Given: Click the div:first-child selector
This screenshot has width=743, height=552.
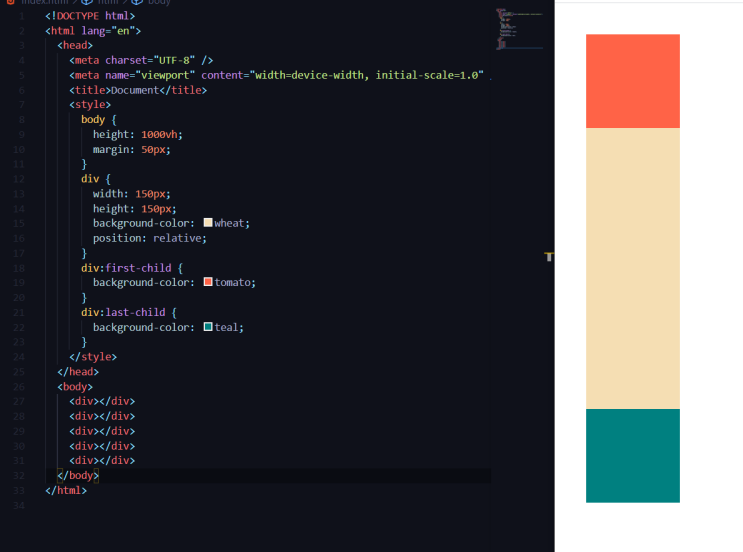Looking at the screenshot, I should 126,268.
